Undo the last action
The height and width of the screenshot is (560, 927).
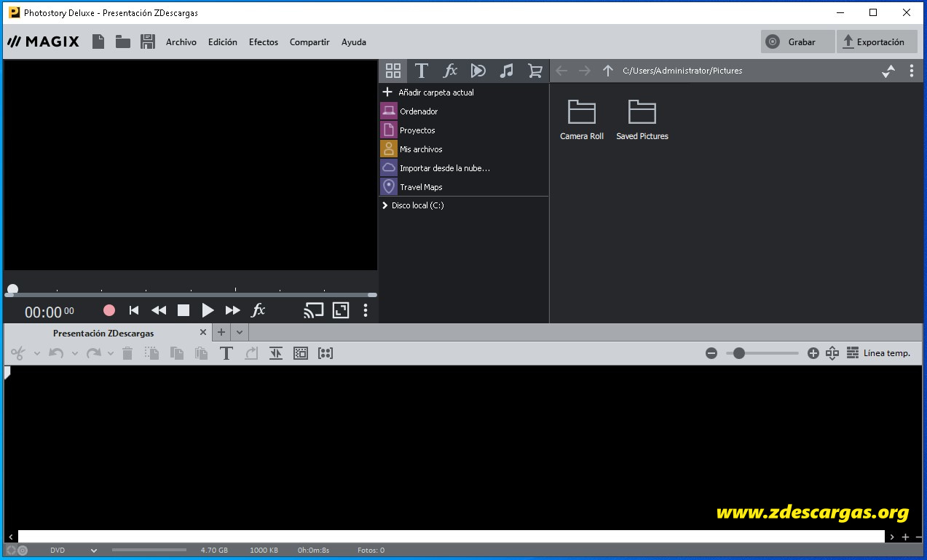coord(56,353)
